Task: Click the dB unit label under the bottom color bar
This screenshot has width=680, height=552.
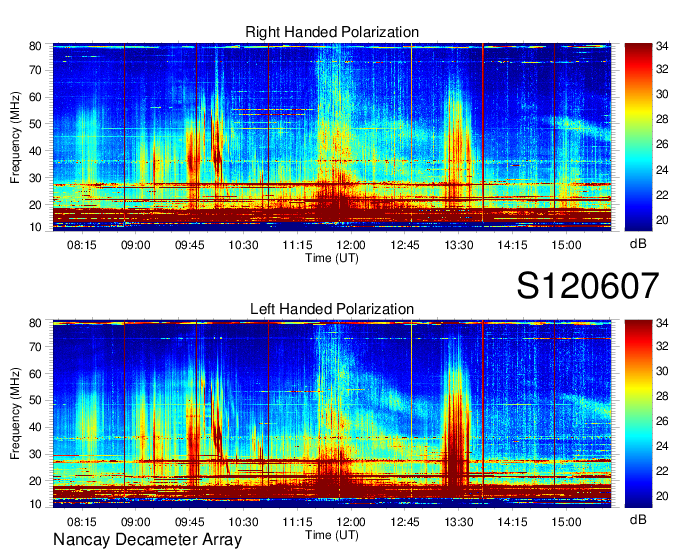Action: (x=638, y=520)
